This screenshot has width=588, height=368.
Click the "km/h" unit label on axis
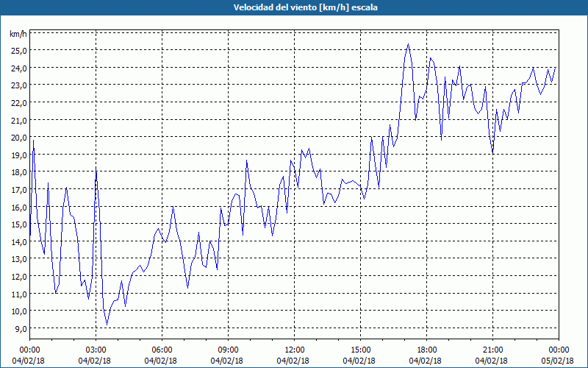pyautogui.click(x=18, y=34)
